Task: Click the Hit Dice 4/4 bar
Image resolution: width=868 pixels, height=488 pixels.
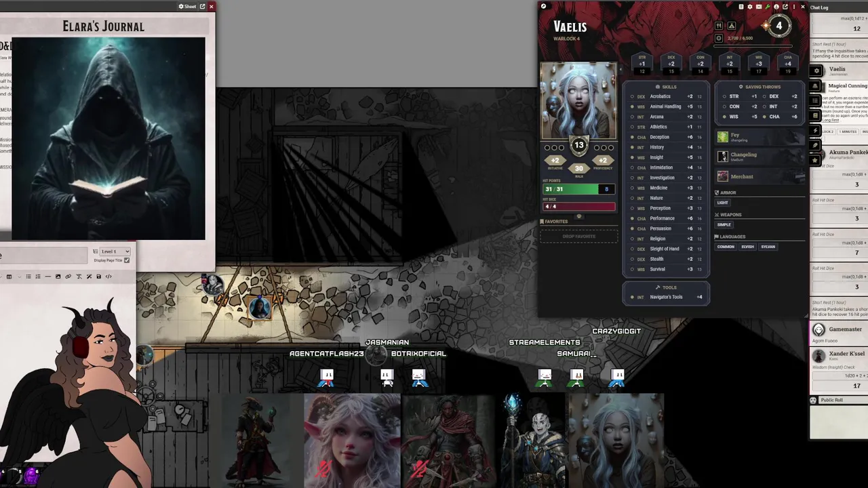Action: coord(578,207)
